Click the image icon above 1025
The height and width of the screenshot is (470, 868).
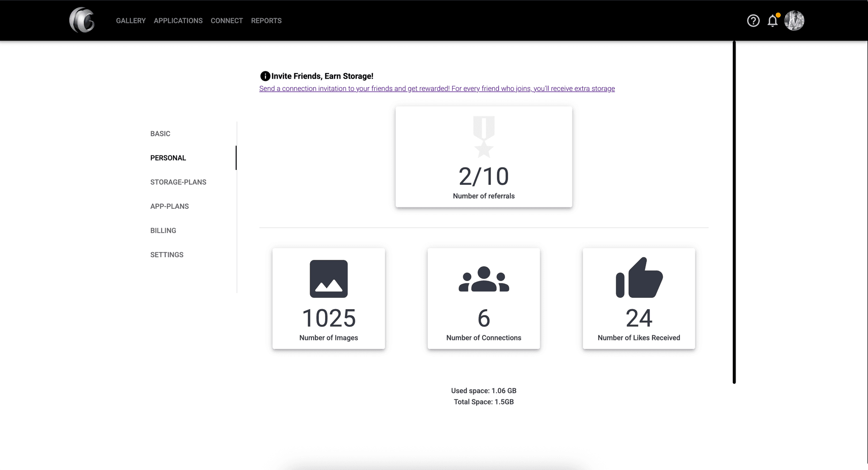point(329,279)
